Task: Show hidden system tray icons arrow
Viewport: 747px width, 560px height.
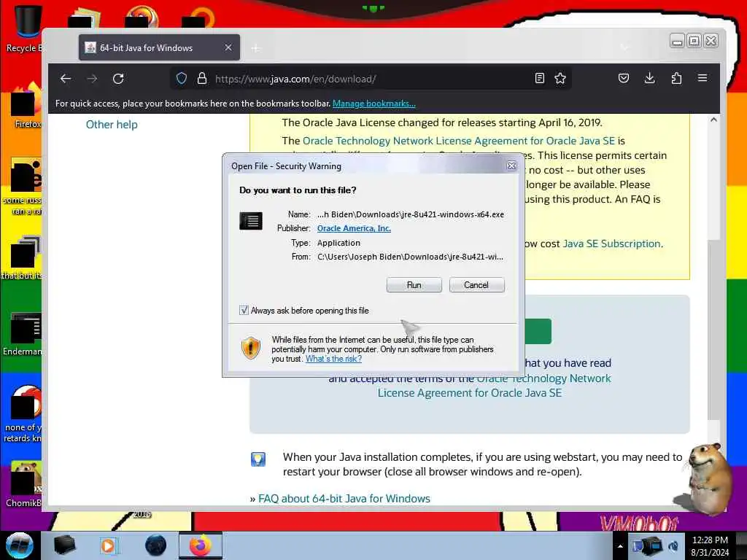Action: point(620,545)
